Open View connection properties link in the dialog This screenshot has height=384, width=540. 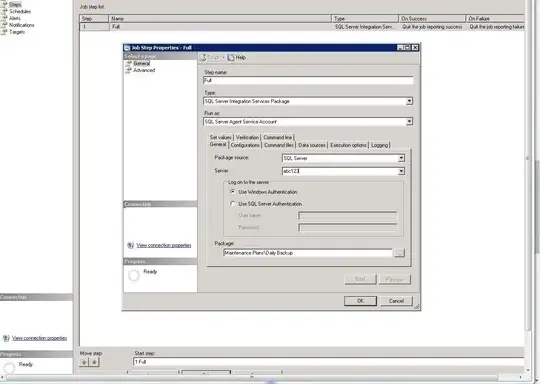coord(164,246)
